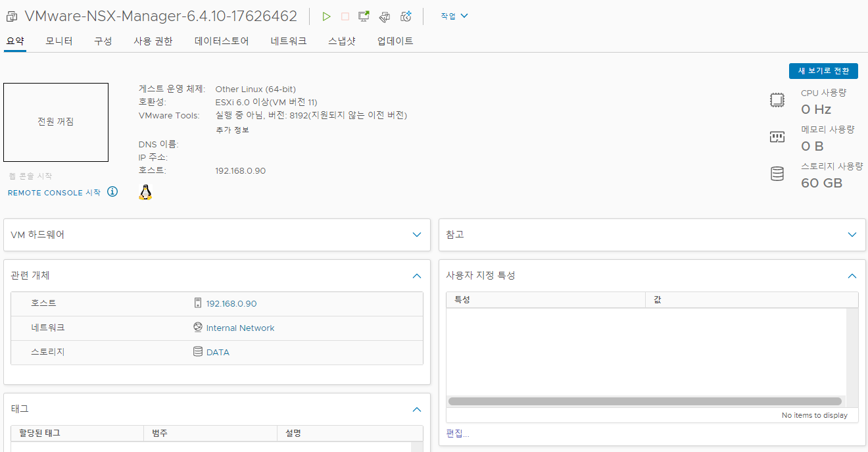Collapse the 관련 개체 panel
Image resolution: width=868 pixels, height=452 pixels.
tap(416, 276)
